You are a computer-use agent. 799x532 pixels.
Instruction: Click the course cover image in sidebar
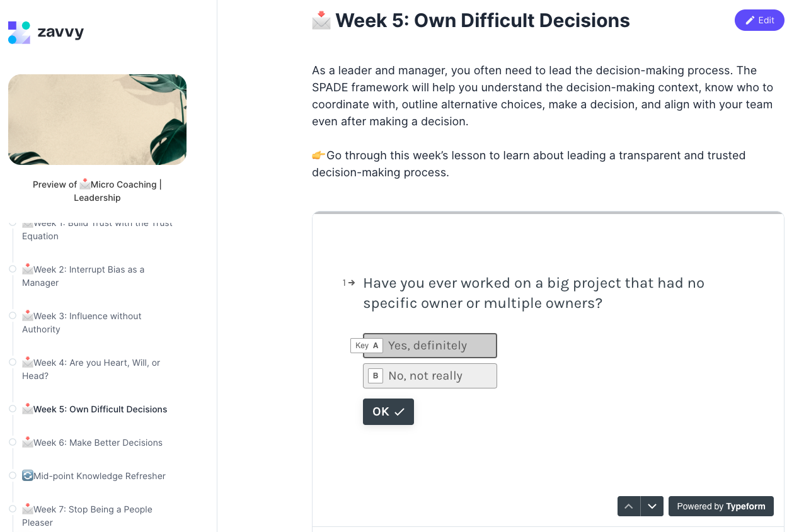(97, 120)
